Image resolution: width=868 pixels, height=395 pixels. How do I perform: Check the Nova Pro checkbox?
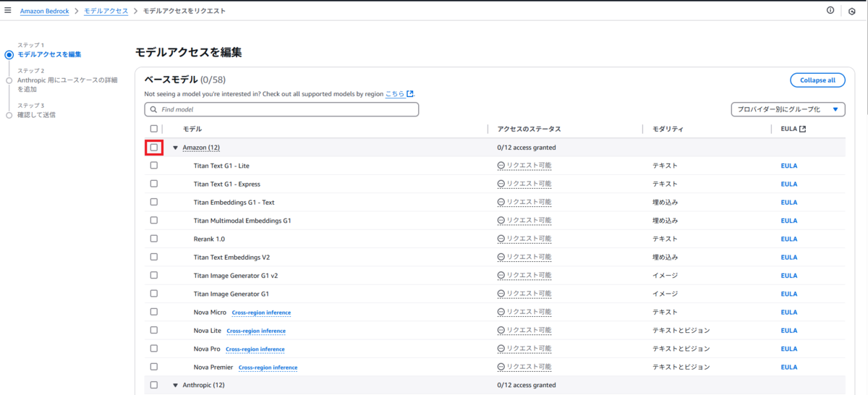153,349
